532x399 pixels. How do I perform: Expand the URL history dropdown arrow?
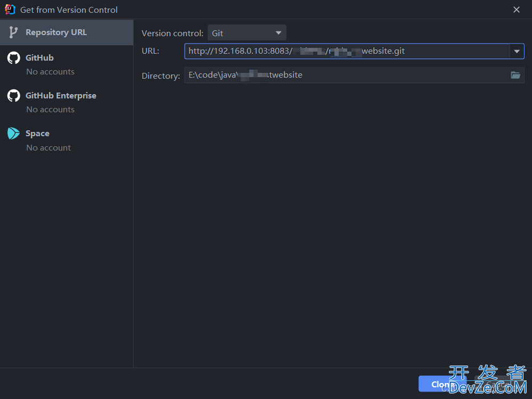[517, 51]
